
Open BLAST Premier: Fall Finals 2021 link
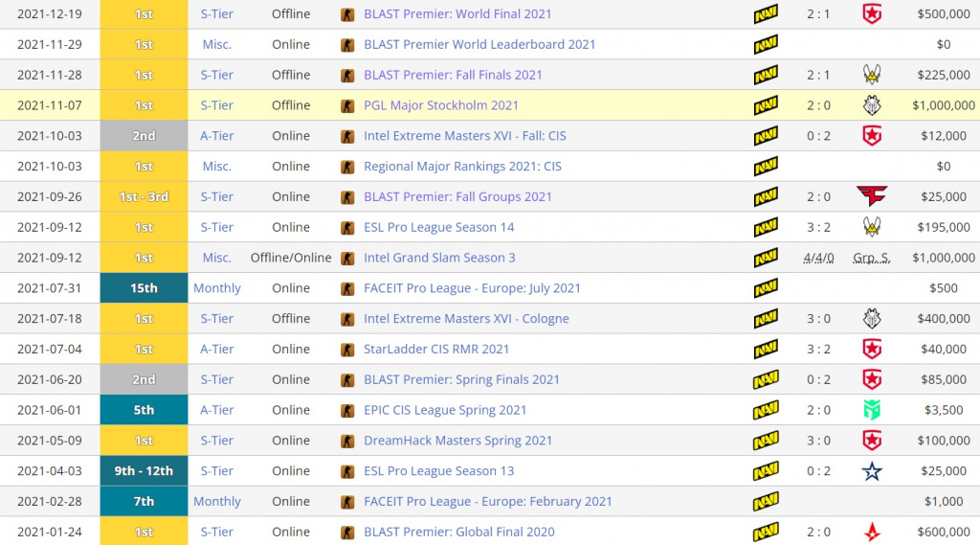(x=453, y=75)
